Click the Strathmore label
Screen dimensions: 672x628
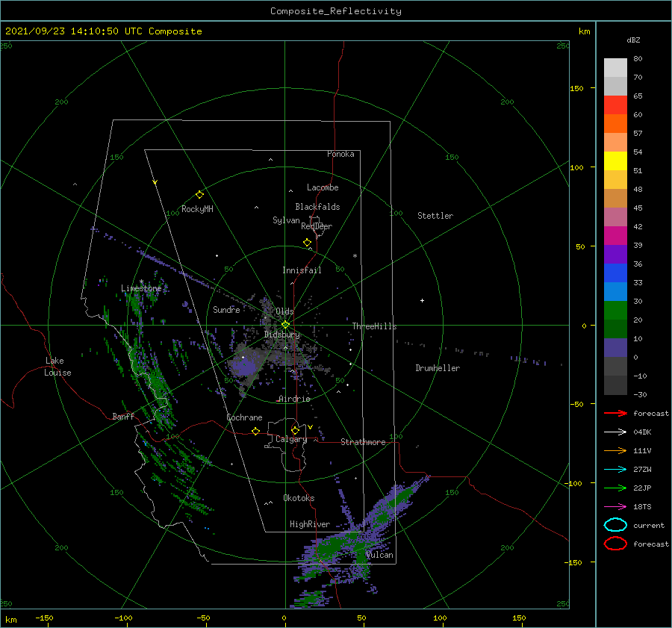(x=363, y=442)
